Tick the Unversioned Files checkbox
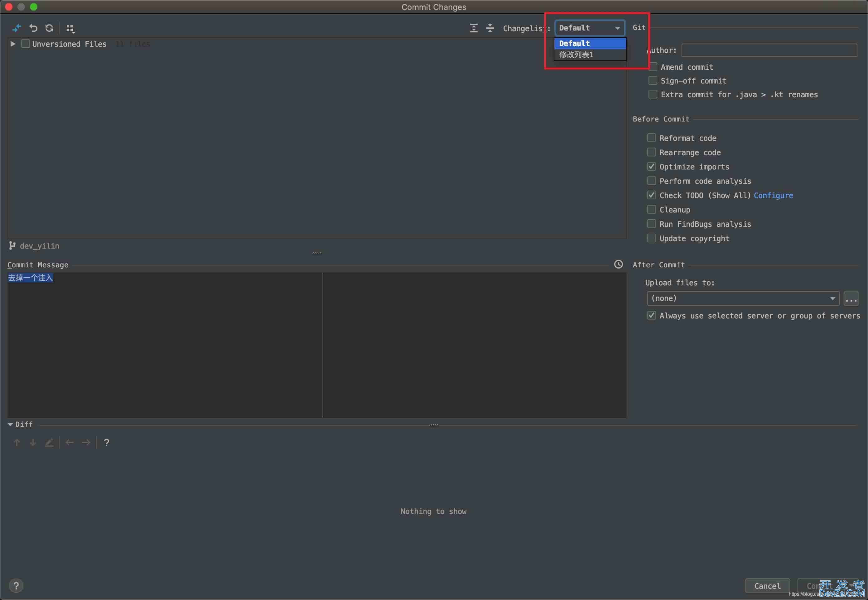868x600 pixels. pos(26,44)
